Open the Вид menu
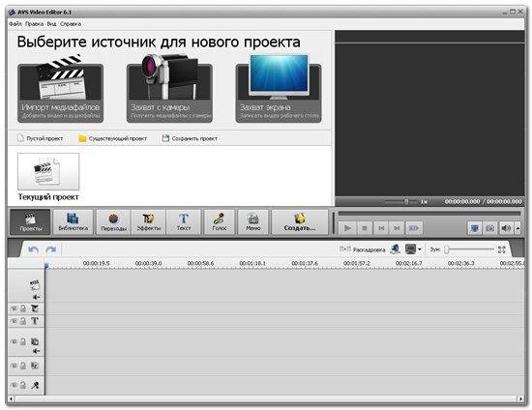The image size is (532, 410). [51, 24]
